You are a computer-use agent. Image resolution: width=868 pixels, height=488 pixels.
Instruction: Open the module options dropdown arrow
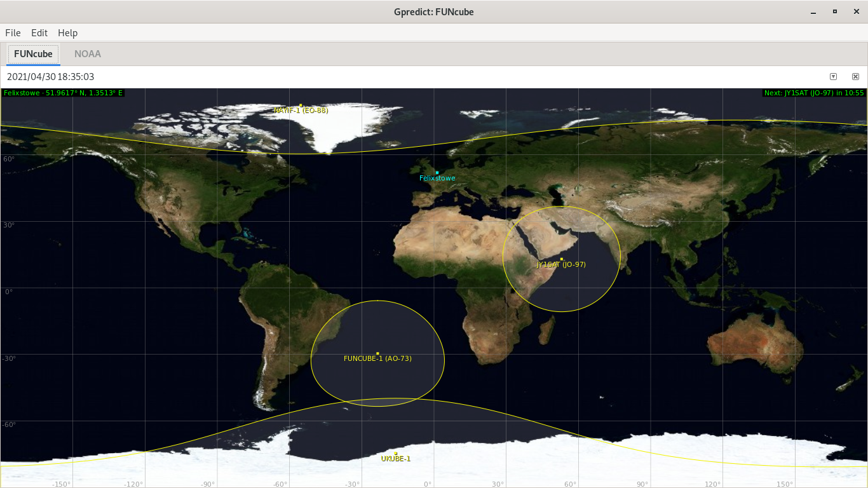pos(833,76)
